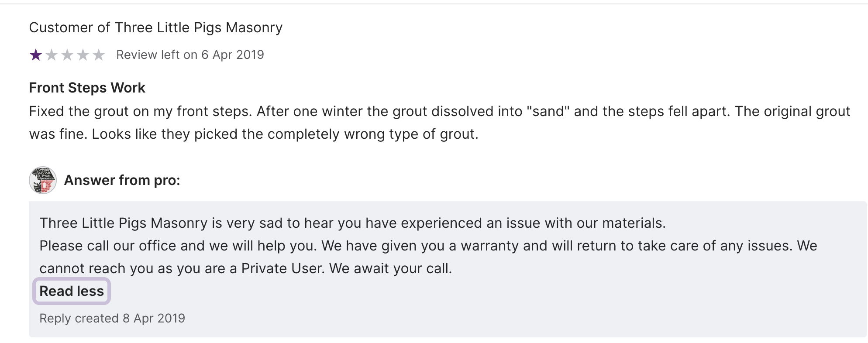Click the "Front Steps Work" review title
Image resolution: width=868 pixels, height=343 pixels.
(x=87, y=88)
